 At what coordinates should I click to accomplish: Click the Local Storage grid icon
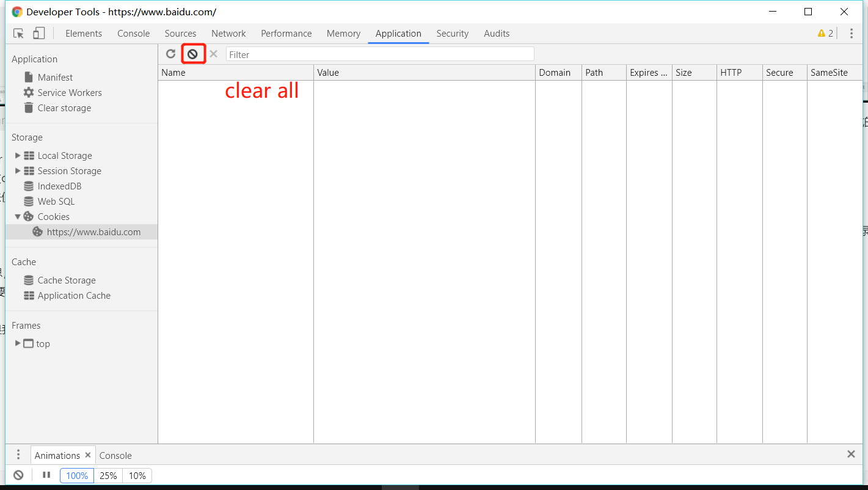point(29,156)
